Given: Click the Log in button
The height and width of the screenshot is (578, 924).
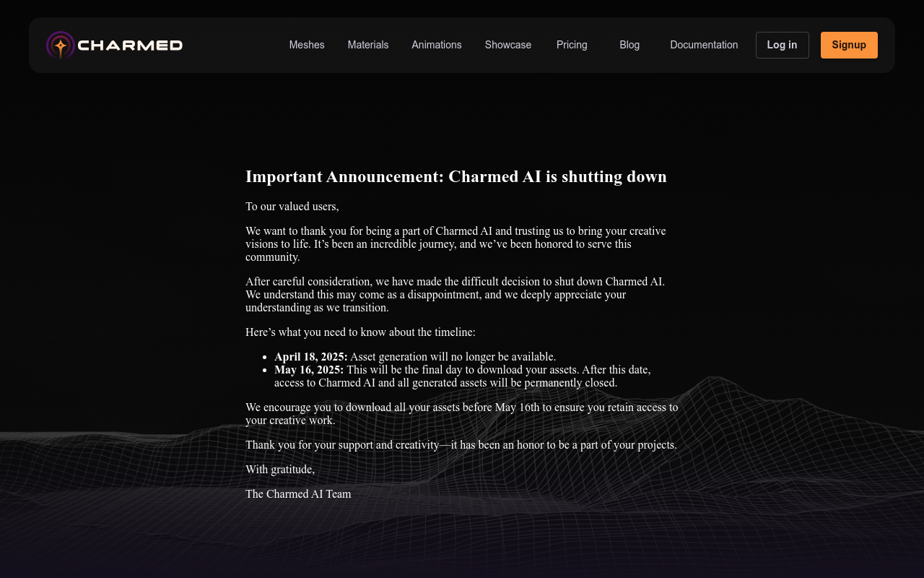Looking at the screenshot, I should point(783,45).
